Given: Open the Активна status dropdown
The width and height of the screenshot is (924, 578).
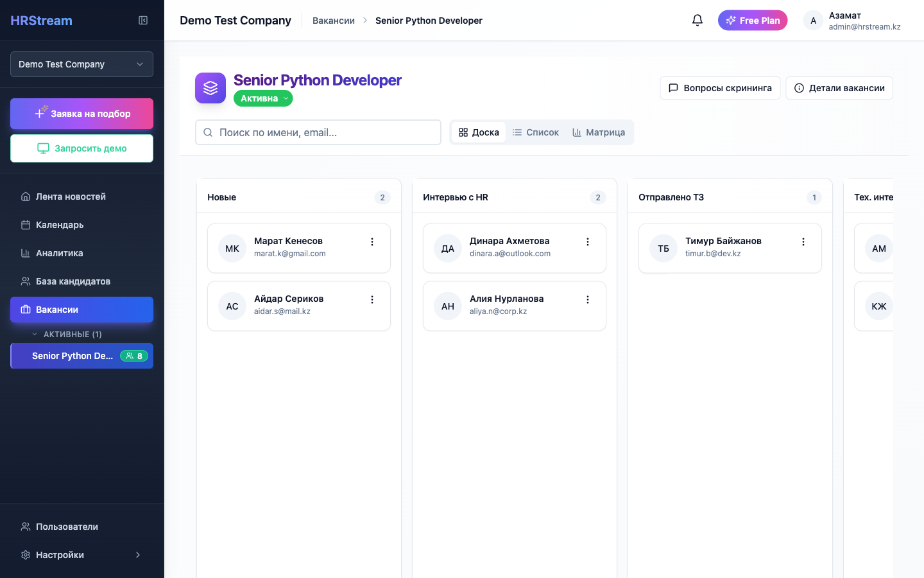Looking at the screenshot, I should [x=263, y=98].
